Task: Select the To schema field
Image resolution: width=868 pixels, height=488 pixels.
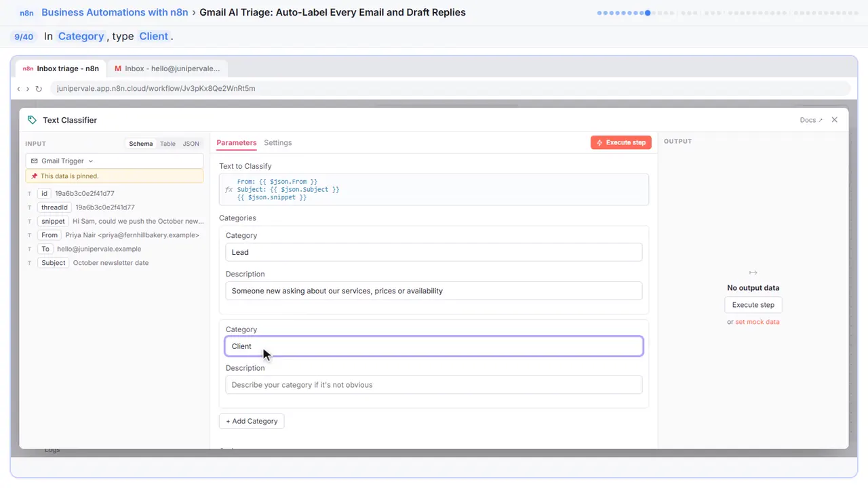Action: pyautogui.click(x=45, y=249)
